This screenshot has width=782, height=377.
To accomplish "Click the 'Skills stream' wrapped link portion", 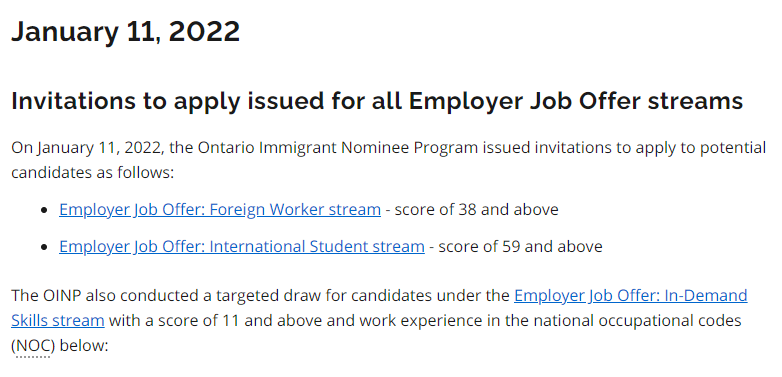I will [58, 320].
